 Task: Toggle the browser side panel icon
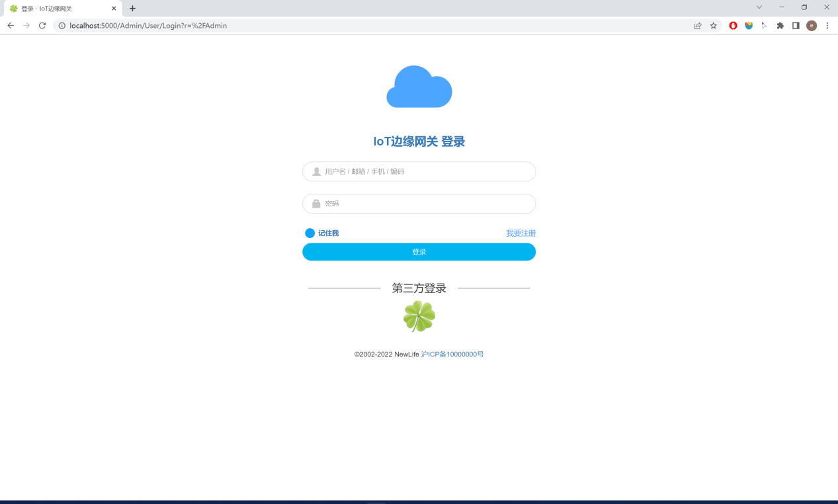click(796, 26)
